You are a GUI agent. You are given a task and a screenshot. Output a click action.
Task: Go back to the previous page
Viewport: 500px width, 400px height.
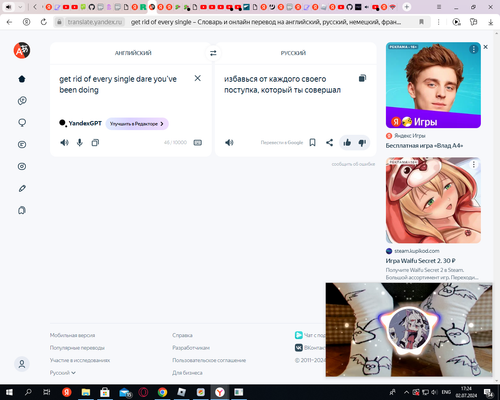click(x=9, y=22)
